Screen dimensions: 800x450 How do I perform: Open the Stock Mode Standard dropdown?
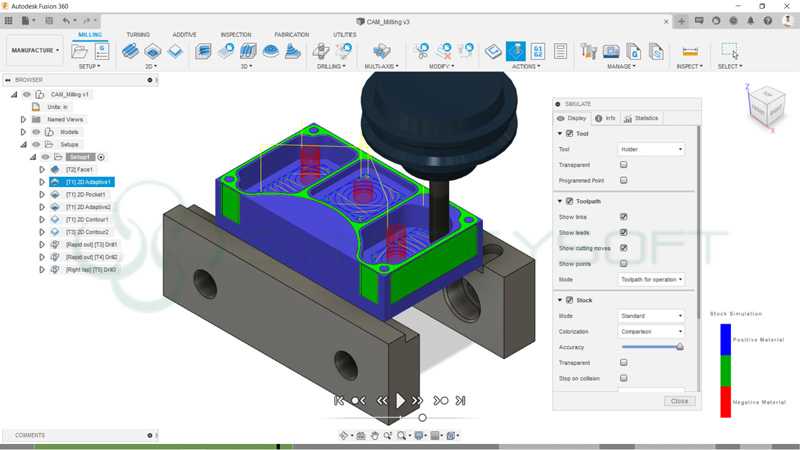click(651, 316)
